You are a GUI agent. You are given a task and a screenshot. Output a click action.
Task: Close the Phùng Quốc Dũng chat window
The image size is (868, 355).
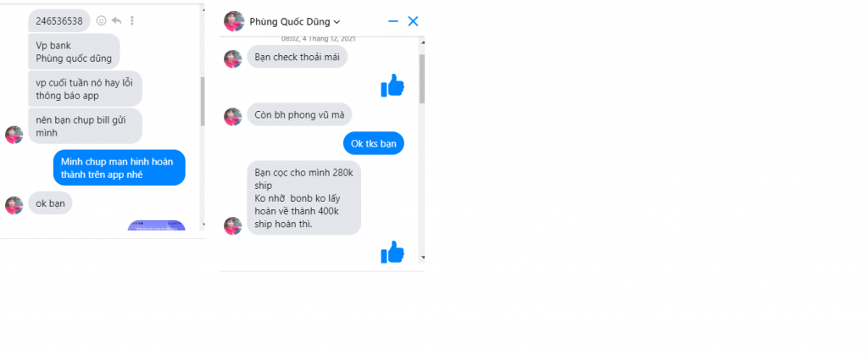[x=413, y=21]
